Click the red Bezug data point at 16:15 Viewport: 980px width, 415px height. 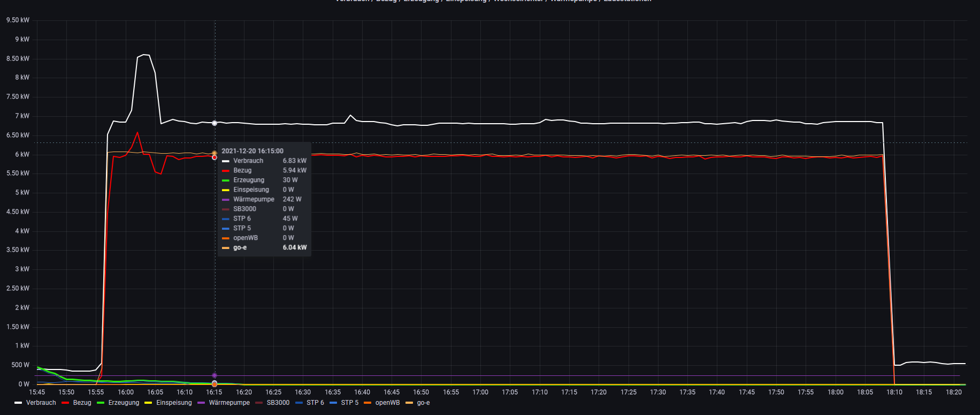click(215, 157)
